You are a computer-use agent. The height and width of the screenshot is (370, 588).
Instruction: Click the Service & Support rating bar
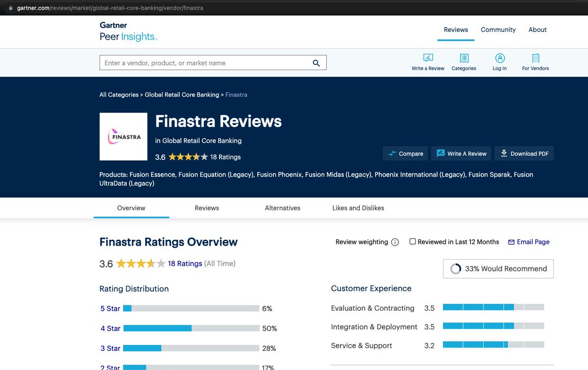point(493,345)
